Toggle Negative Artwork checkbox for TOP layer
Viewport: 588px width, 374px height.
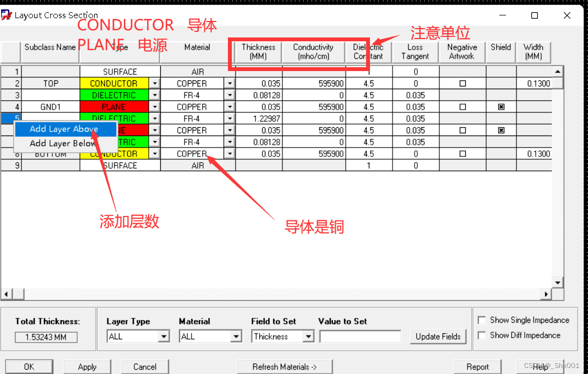(x=462, y=84)
